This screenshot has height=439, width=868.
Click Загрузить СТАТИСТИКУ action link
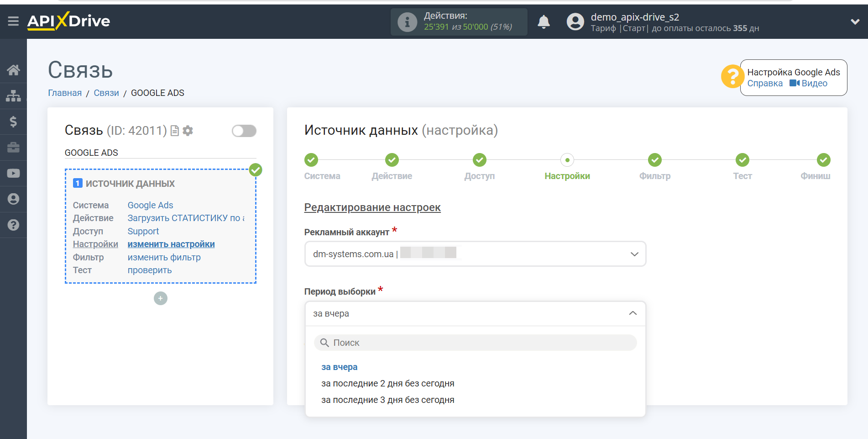tap(186, 218)
